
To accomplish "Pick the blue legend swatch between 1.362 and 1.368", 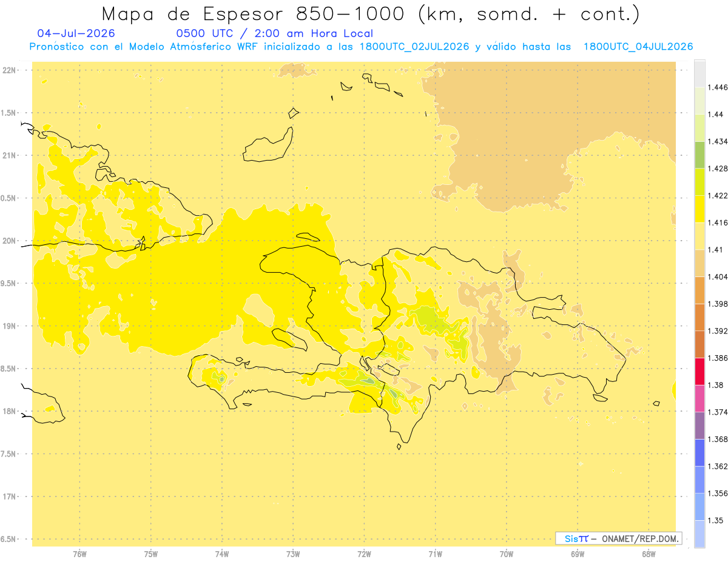I will coord(699,453).
